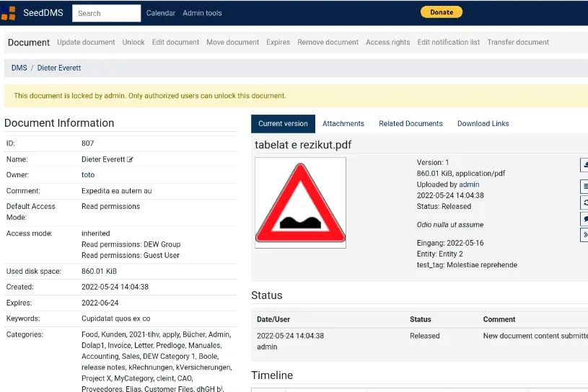Viewport: 588px width, 392px height.
Task: Click the attributes edit icon under the comment button
Action: pyautogui.click(x=584, y=235)
